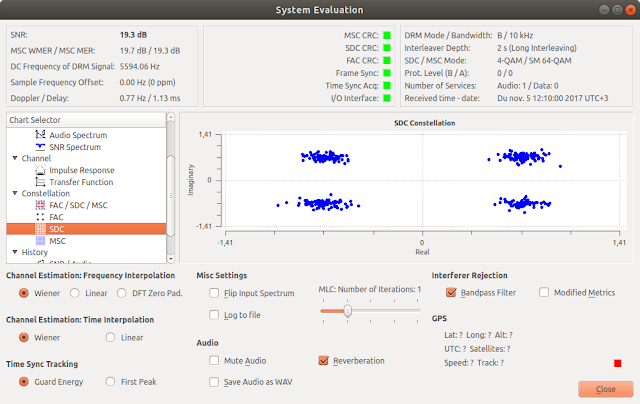Click the MLC Number of Iterations slider

(370, 311)
